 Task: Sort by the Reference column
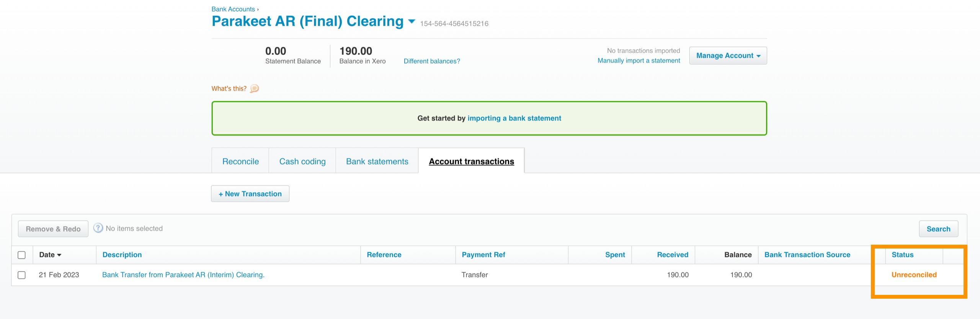(x=384, y=255)
